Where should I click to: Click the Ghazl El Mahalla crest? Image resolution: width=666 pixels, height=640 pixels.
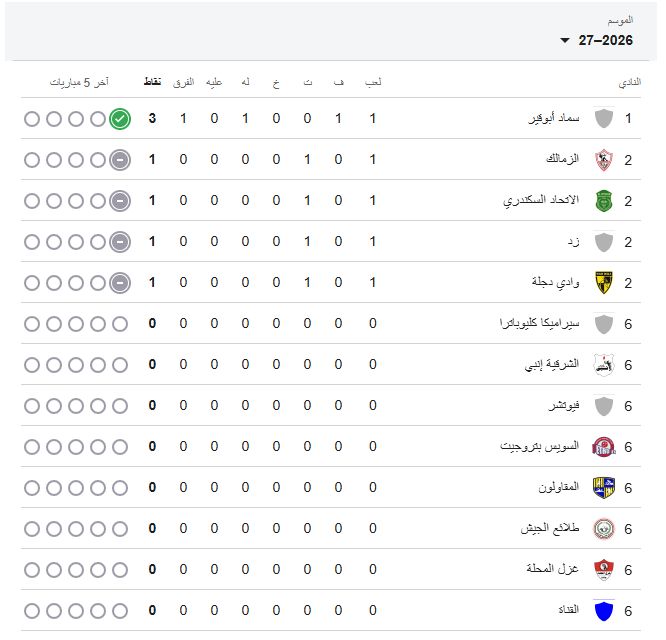click(604, 570)
